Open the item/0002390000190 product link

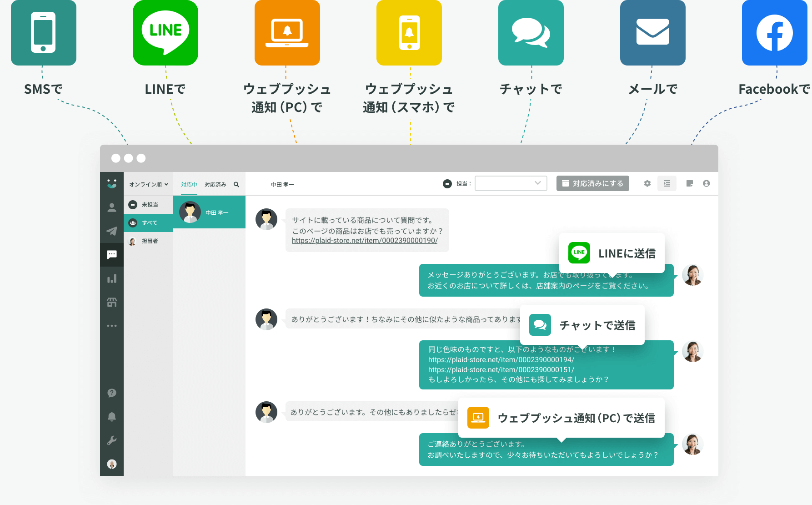coord(365,240)
